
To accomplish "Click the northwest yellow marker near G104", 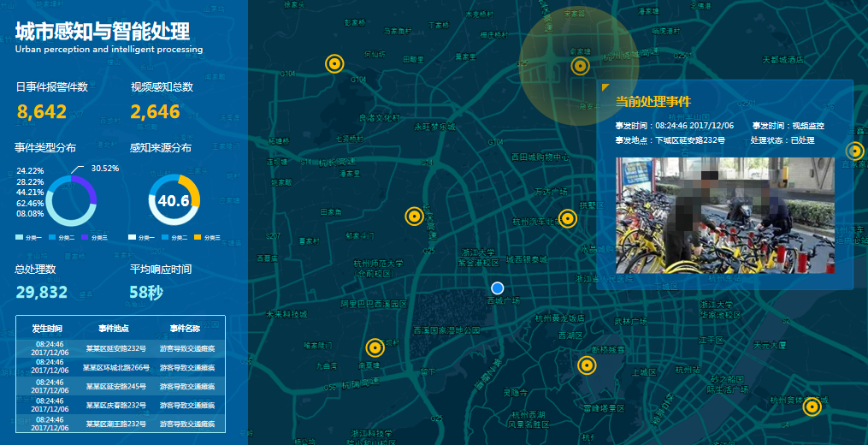I will (335, 63).
